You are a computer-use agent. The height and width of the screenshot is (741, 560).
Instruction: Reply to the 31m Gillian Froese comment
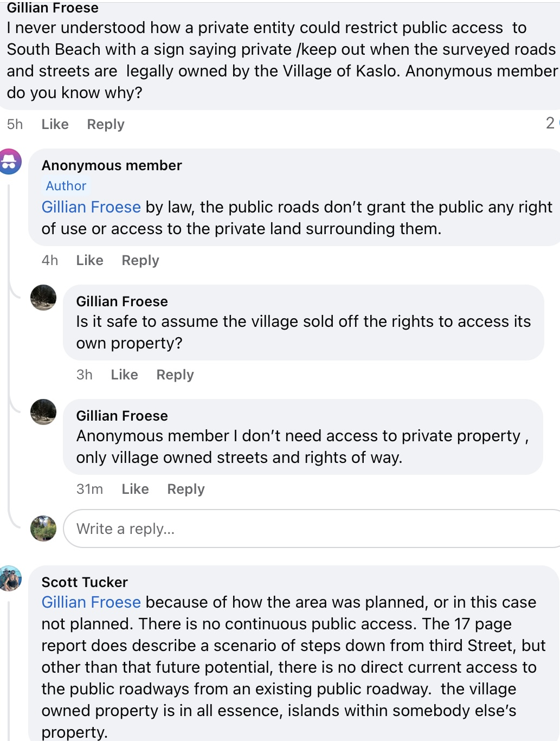pyautogui.click(x=186, y=489)
